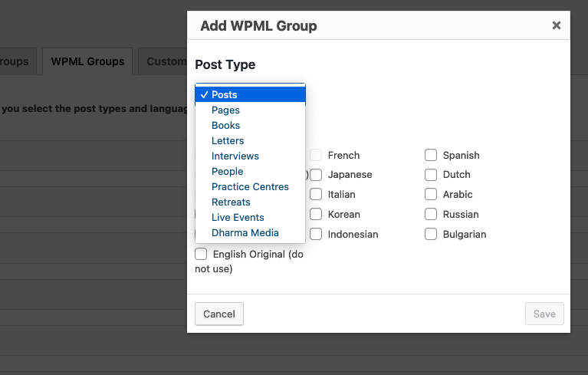Image resolution: width=588 pixels, height=375 pixels.
Task: Enable the Arabic checkbox
Action: tap(431, 194)
